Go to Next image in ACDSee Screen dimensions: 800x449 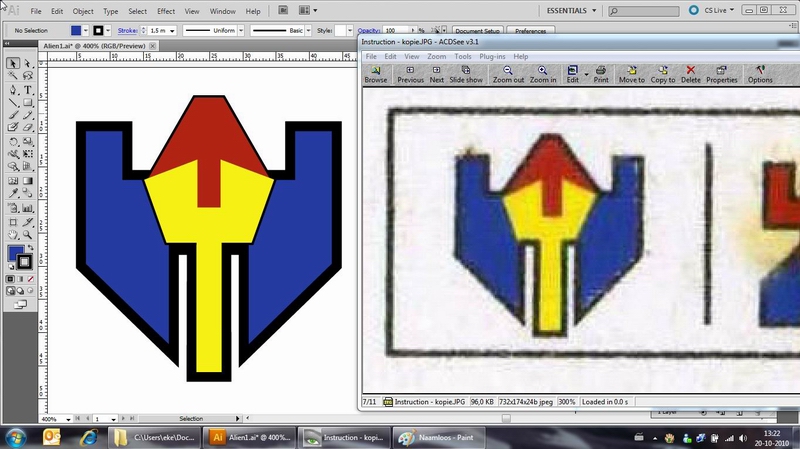click(437, 74)
